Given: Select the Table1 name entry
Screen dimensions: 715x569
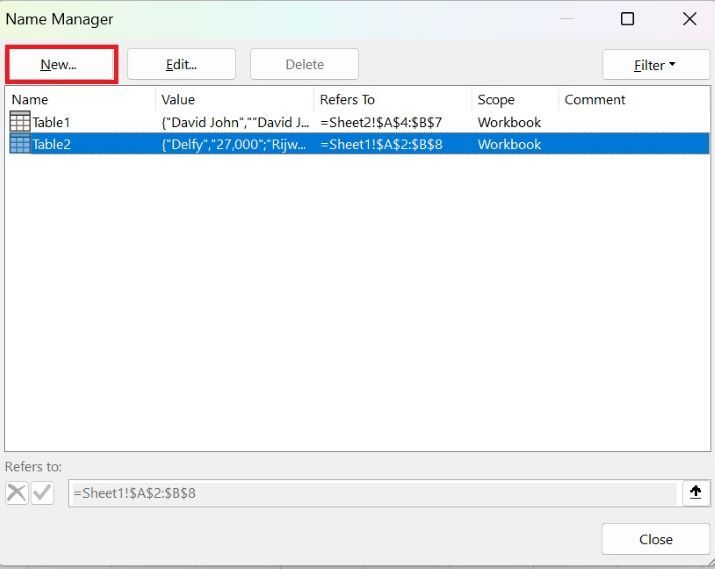Looking at the screenshot, I should pyautogui.click(x=51, y=122).
